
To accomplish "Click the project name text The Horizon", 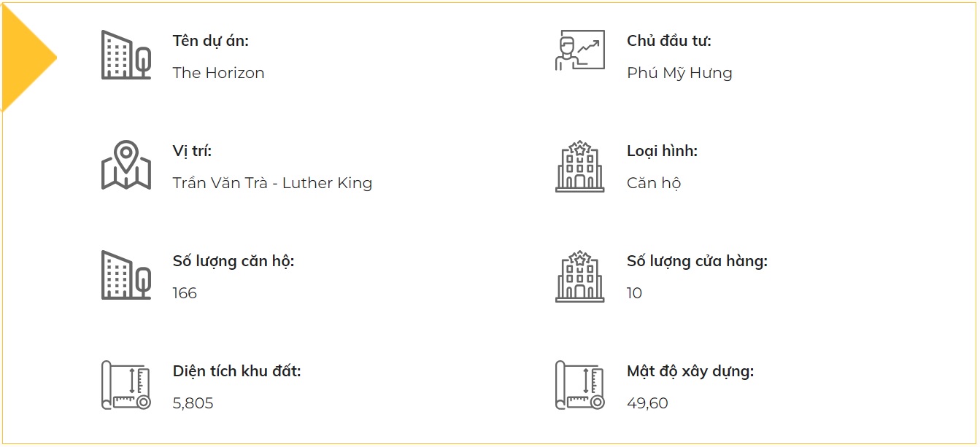I will (x=218, y=73).
